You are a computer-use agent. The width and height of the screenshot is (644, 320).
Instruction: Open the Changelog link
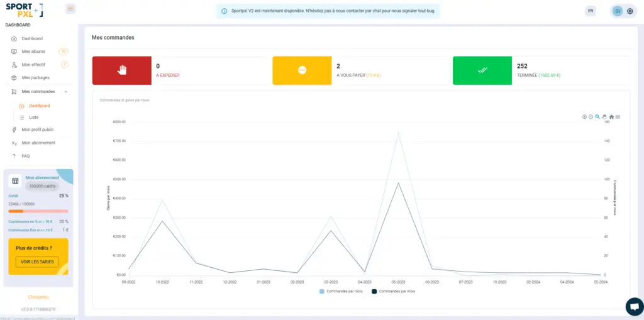click(x=38, y=297)
